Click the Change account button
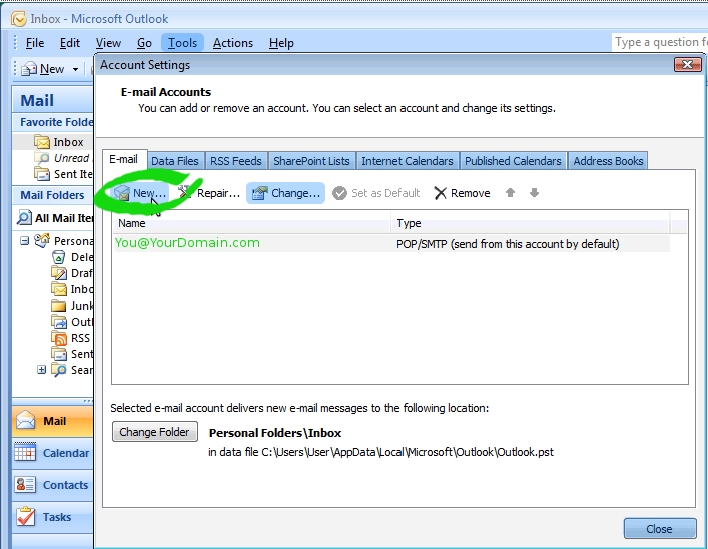 pyautogui.click(x=285, y=193)
